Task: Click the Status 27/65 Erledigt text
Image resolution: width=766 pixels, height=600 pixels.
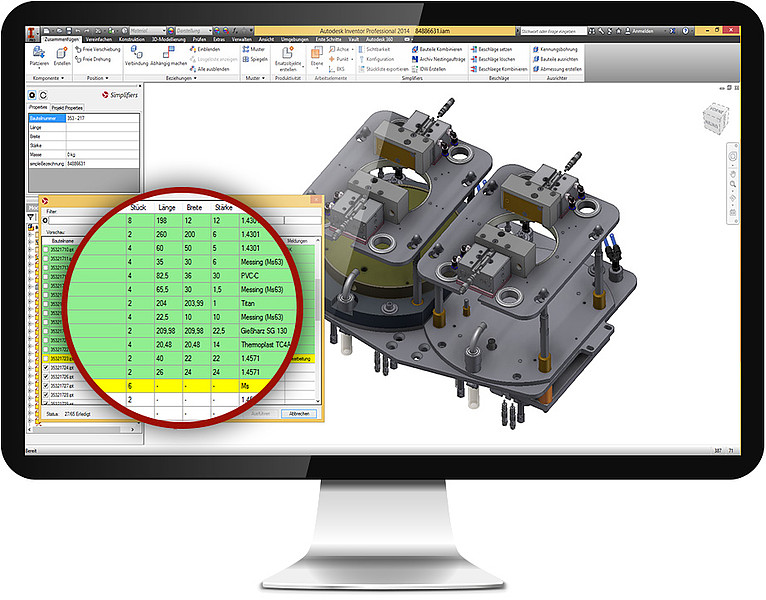Action: (x=68, y=414)
